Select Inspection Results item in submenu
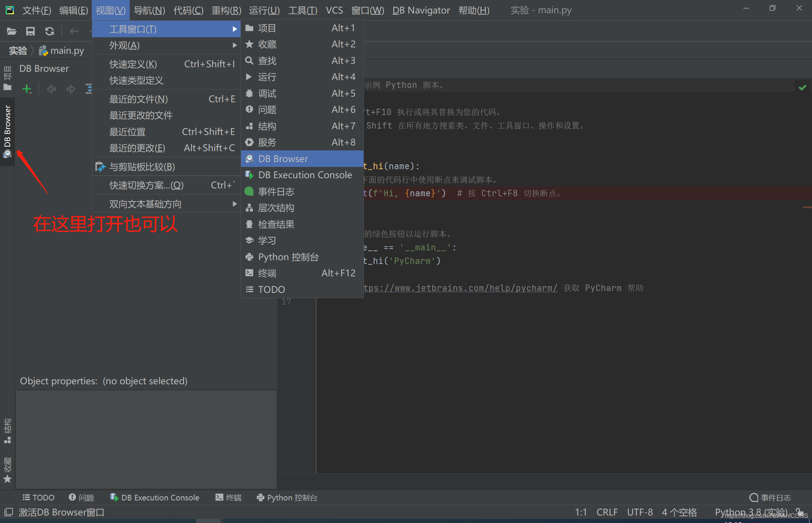 pos(302,224)
